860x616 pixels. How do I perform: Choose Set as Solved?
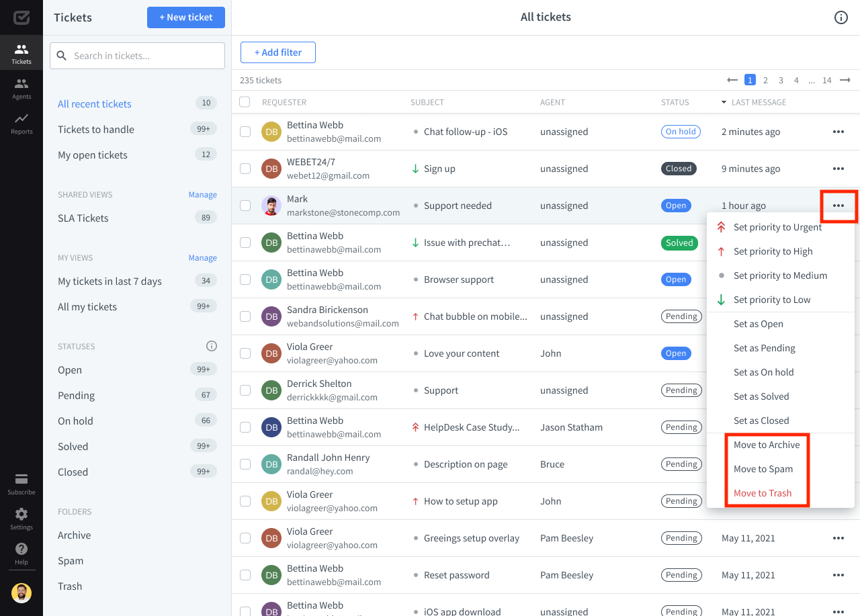click(x=781, y=396)
